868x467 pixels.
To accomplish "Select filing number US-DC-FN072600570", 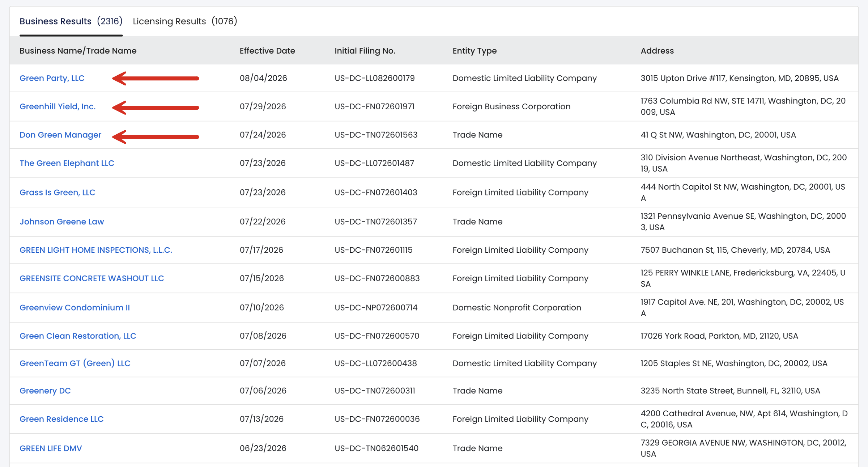I will click(377, 336).
